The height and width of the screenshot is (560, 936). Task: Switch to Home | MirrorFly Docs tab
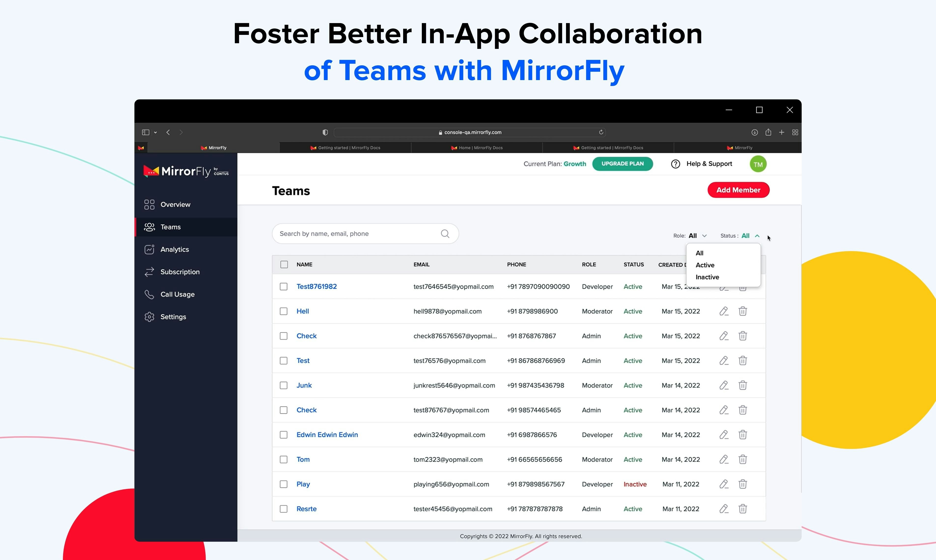tap(477, 148)
